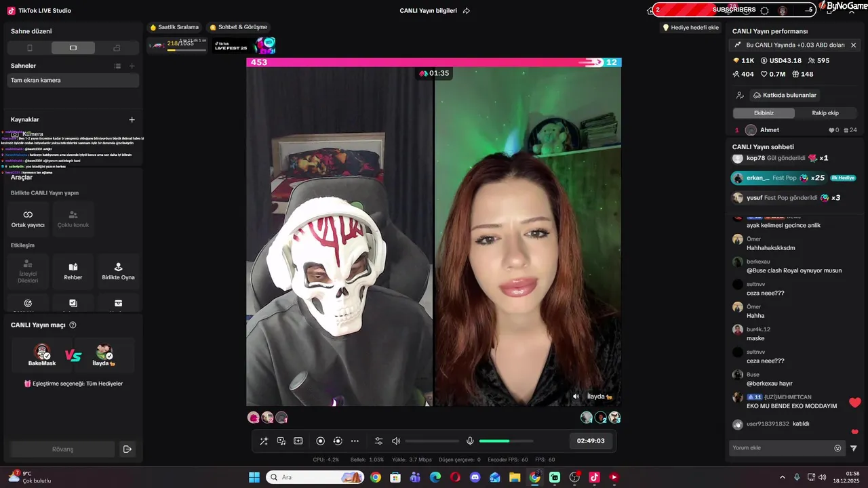Screen dimensions: 868x488
Task: Add a new source in Kaynaklar
Action: [x=132, y=119]
